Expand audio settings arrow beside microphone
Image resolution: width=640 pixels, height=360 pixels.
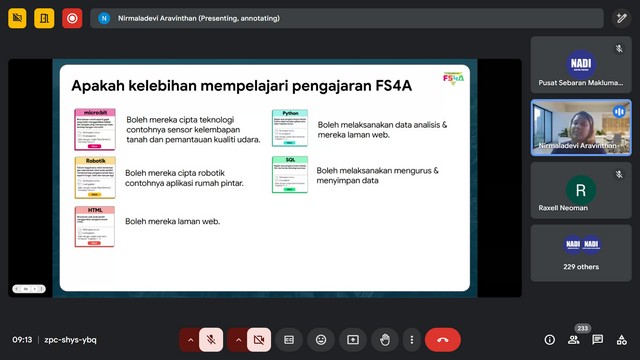[190, 340]
